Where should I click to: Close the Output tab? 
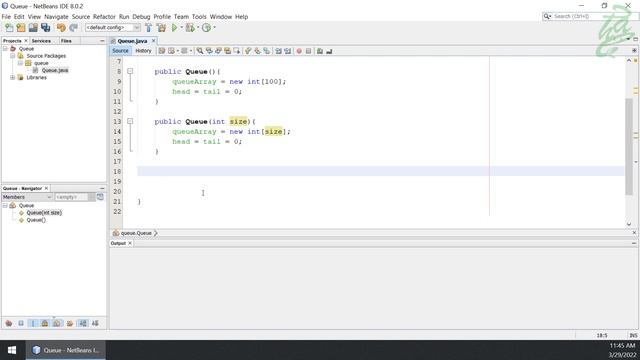(130, 243)
